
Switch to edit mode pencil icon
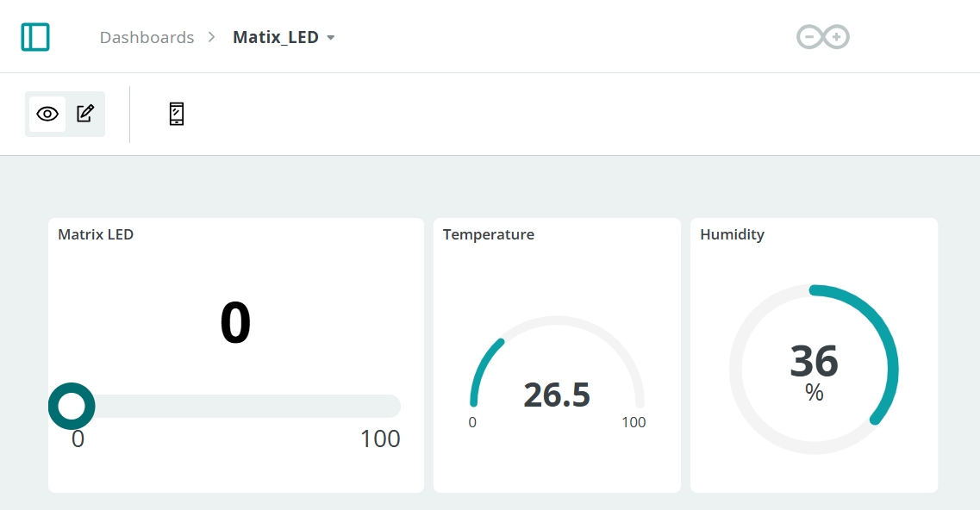(85, 114)
